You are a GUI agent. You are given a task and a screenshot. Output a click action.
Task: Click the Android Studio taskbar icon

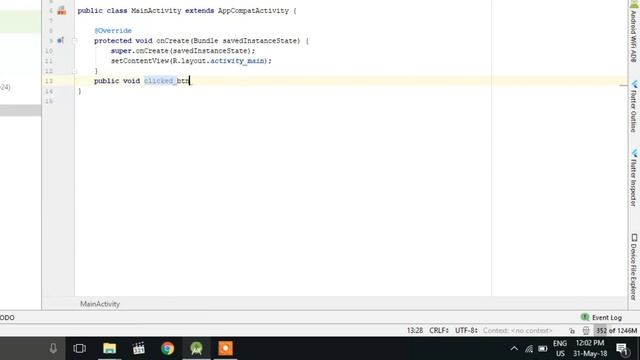pyautogui.click(x=196, y=348)
